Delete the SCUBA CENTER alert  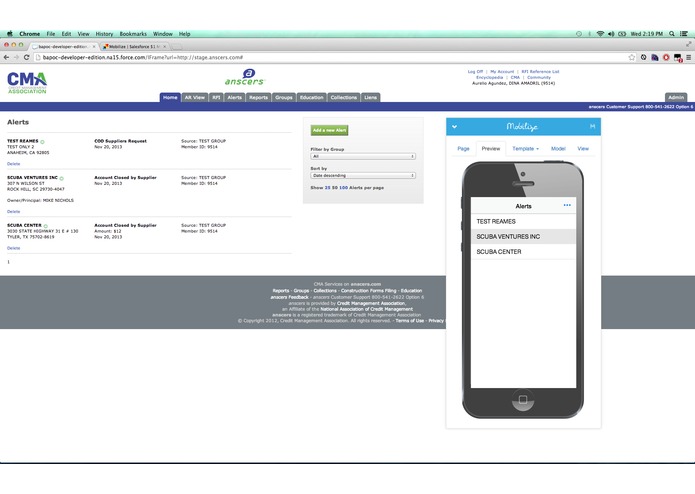13,248
